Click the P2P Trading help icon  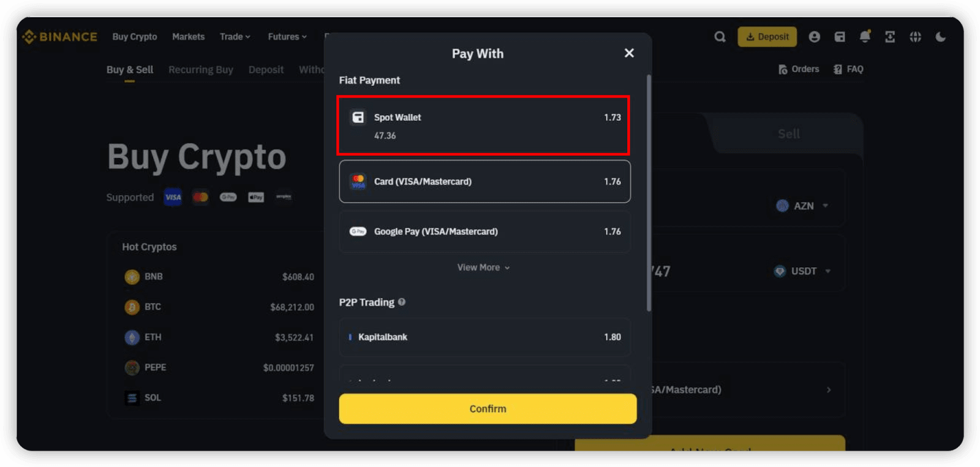coord(402,302)
